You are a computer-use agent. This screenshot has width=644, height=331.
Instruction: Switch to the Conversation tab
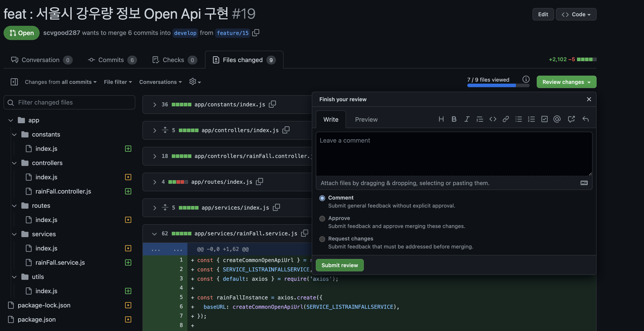(x=42, y=60)
